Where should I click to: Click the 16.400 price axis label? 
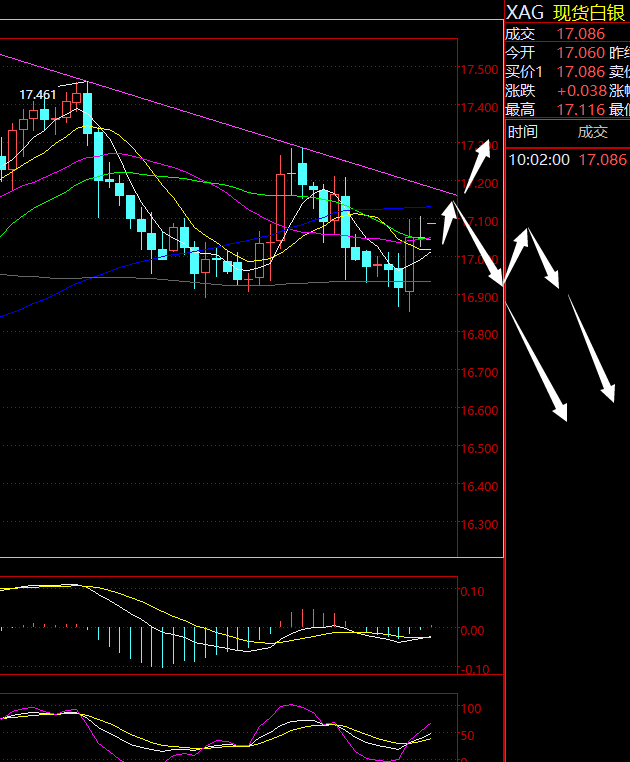coord(479,486)
